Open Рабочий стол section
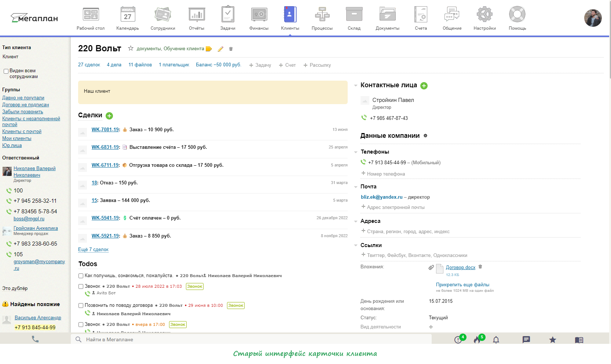This screenshot has width=611, height=364. 91,18
